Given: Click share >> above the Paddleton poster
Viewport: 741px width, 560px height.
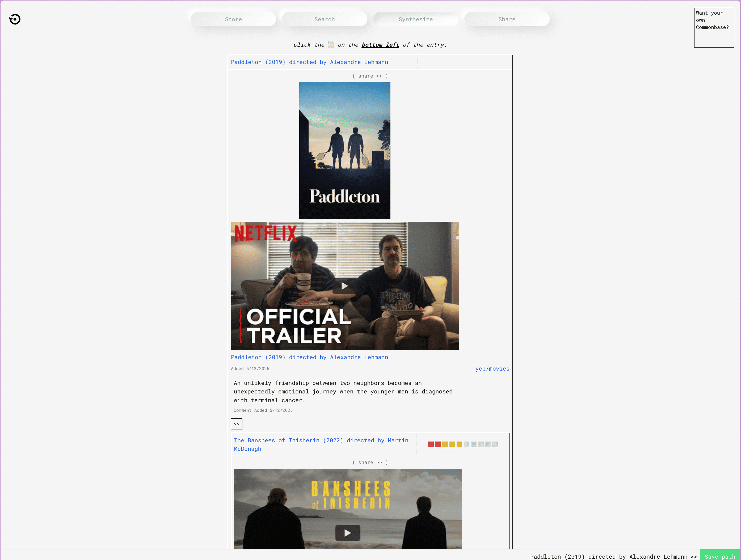Looking at the screenshot, I should (x=370, y=76).
